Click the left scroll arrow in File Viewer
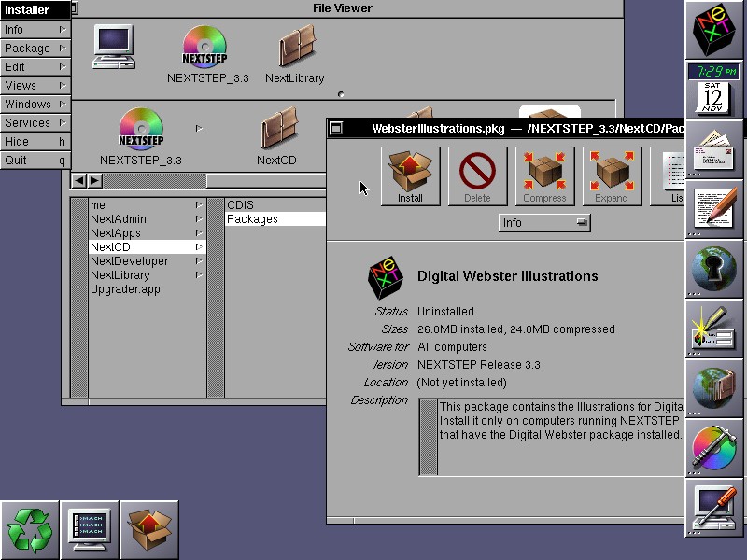 79,180
